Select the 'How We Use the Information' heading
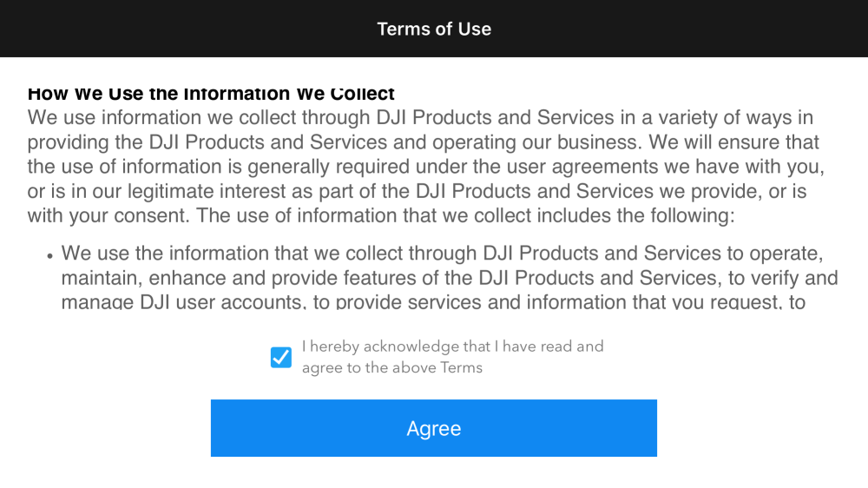This screenshot has height=488, width=868. click(x=211, y=94)
